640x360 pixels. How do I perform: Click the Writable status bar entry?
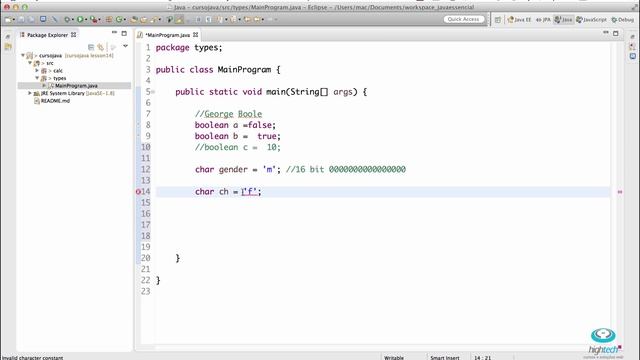click(394, 358)
